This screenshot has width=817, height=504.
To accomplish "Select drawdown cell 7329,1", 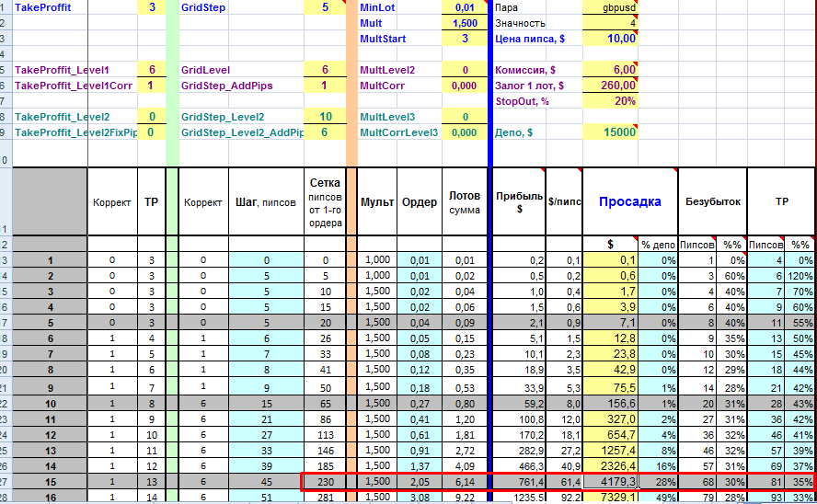I will click(610, 498).
